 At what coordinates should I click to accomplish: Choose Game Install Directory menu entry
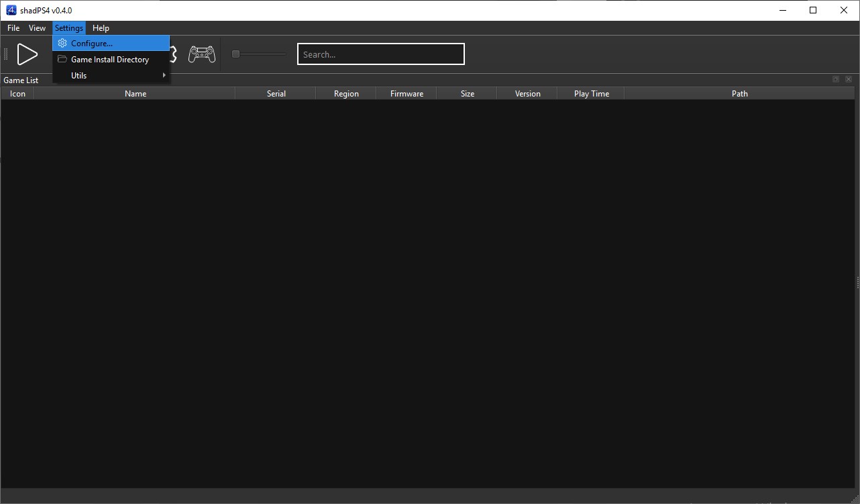(x=110, y=60)
